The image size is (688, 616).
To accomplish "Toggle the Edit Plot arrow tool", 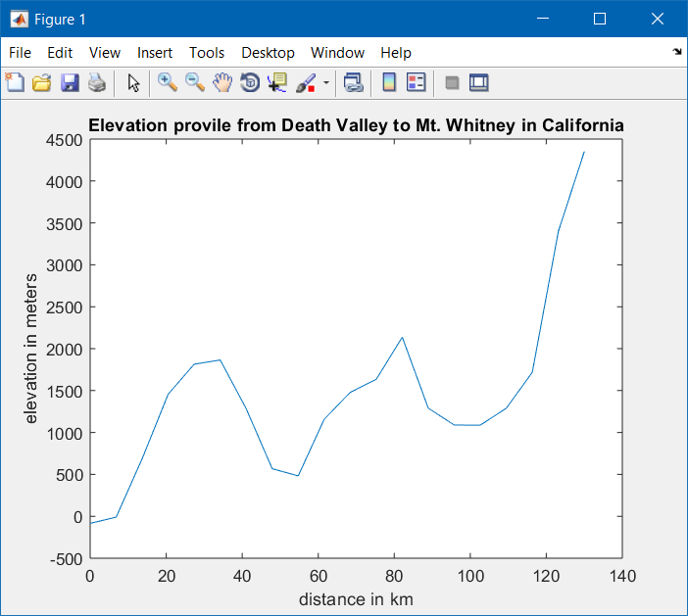I will [134, 83].
